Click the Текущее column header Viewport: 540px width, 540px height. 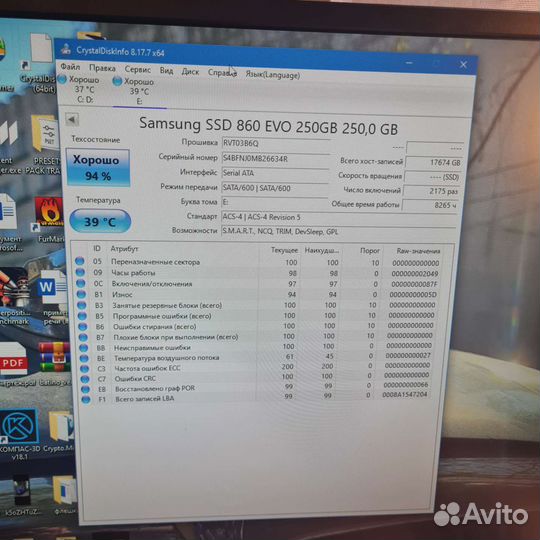click(x=284, y=250)
